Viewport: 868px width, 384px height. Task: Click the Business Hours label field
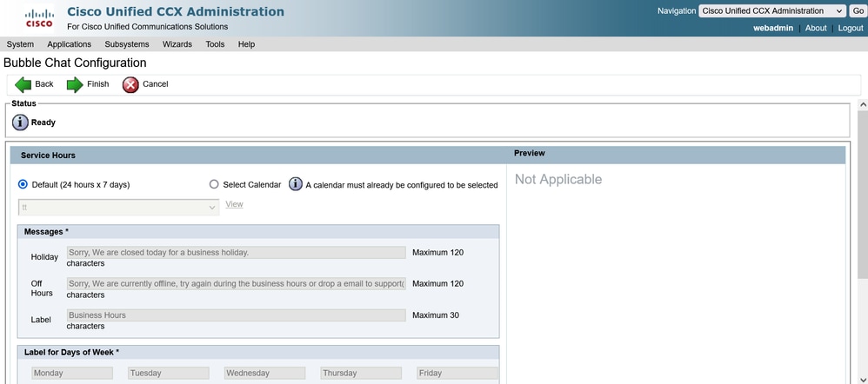point(237,315)
